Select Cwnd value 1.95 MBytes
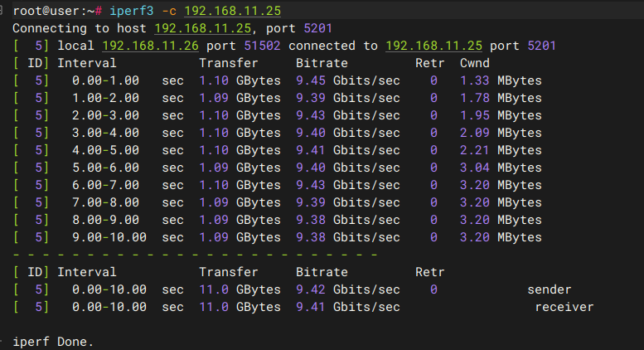The image size is (644, 350). tap(501, 115)
